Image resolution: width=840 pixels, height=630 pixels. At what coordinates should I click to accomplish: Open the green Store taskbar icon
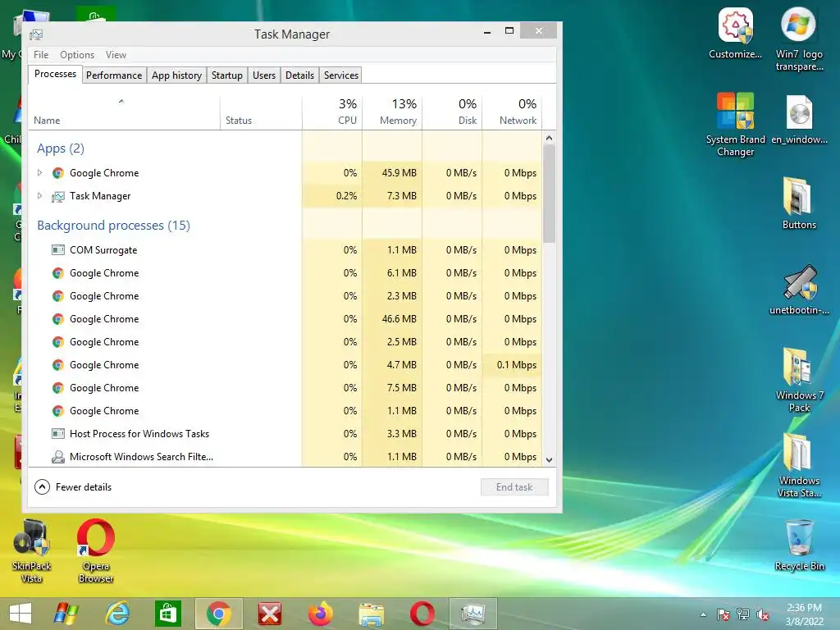point(167,614)
